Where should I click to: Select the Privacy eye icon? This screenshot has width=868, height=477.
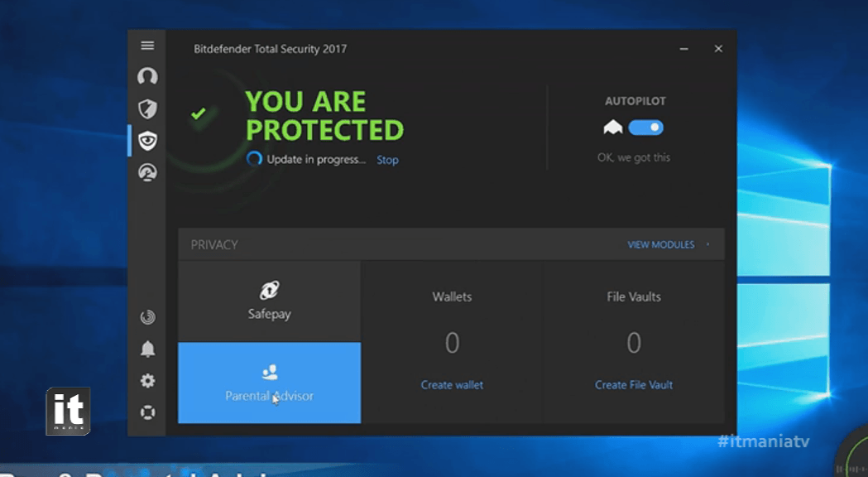147,141
